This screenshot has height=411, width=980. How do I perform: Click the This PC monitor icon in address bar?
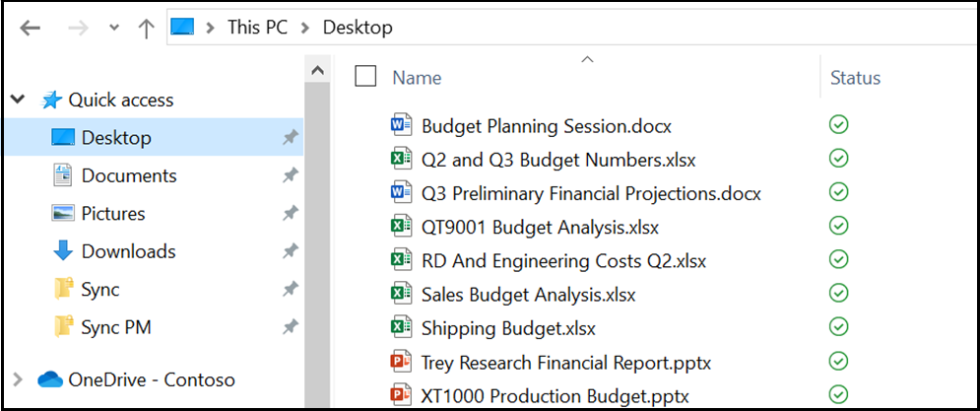tap(183, 28)
